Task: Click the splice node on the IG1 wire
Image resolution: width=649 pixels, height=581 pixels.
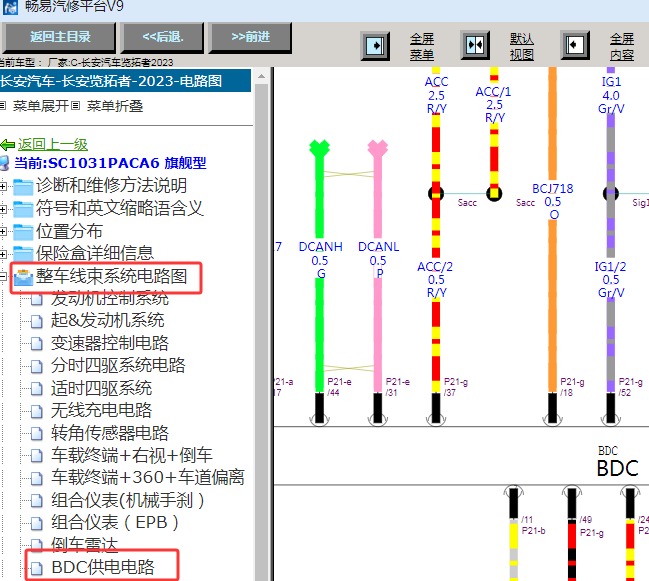Action: pos(611,193)
